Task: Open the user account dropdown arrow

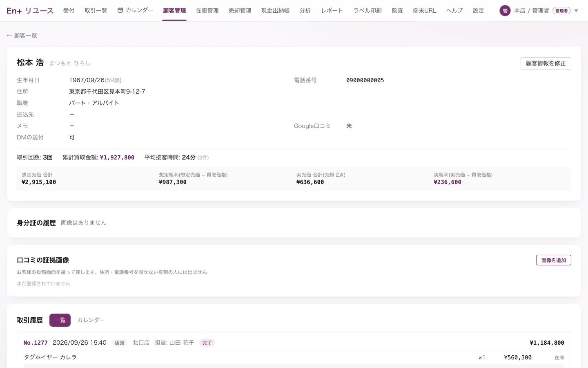Action: (576, 11)
